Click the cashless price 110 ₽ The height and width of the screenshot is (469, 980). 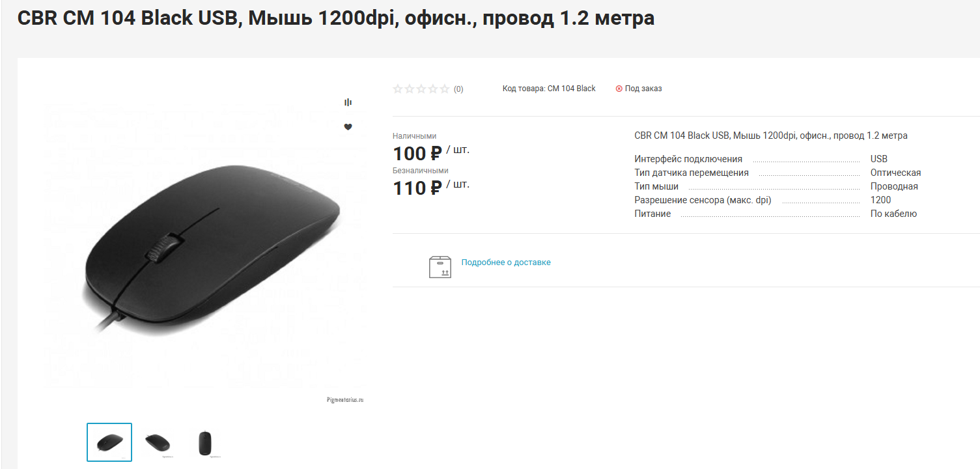(418, 188)
